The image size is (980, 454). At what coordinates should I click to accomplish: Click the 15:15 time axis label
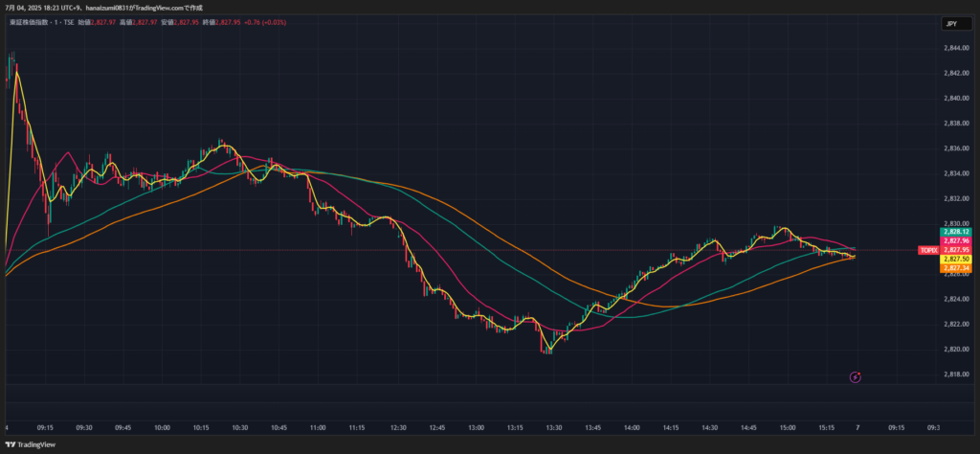[x=827, y=428]
